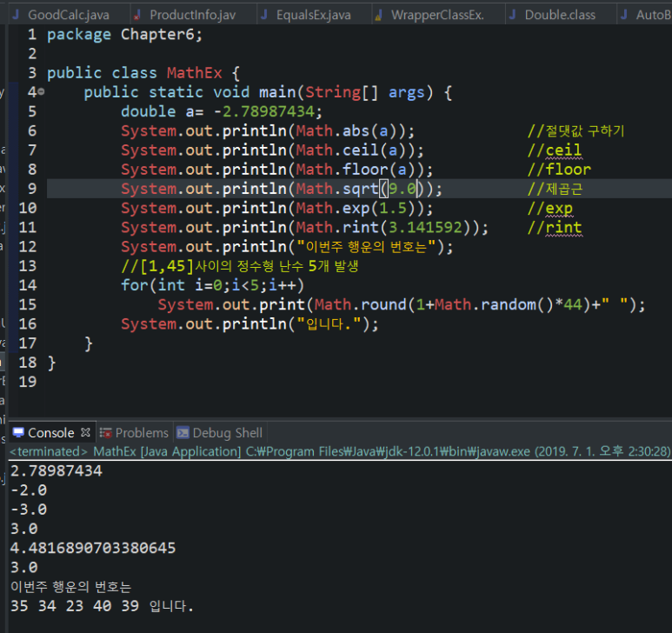
Task: Open the Double.class editor tab
Action: click(560, 15)
